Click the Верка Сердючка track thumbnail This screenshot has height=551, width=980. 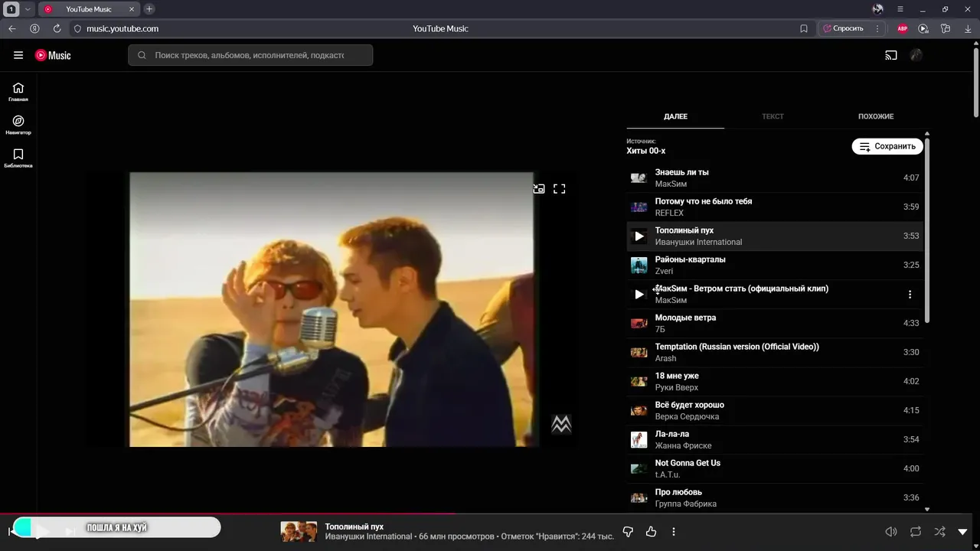point(639,410)
